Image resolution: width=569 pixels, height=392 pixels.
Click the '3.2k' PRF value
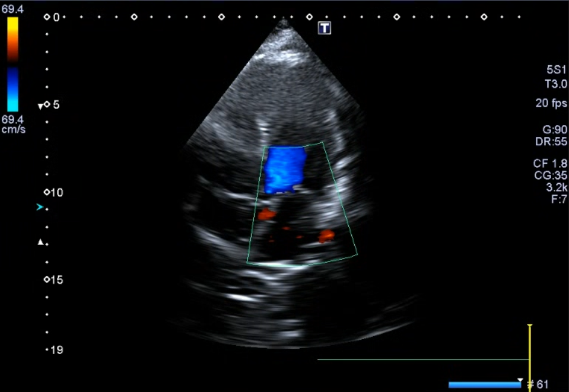point(557,187)
